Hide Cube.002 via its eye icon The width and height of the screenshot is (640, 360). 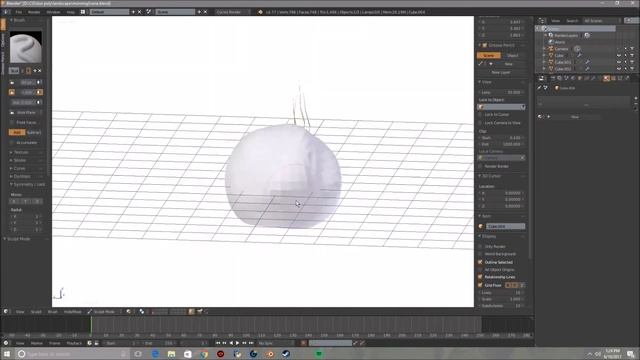tap(619, 69)
